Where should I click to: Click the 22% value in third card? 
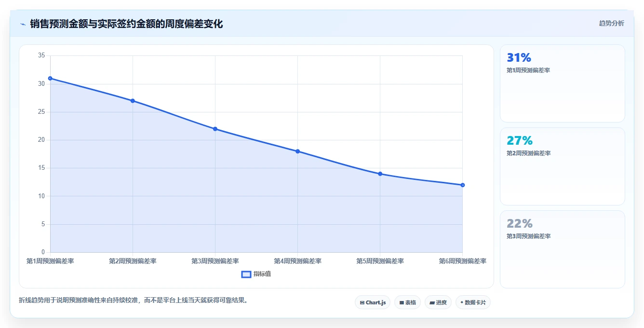pos(520,224)
